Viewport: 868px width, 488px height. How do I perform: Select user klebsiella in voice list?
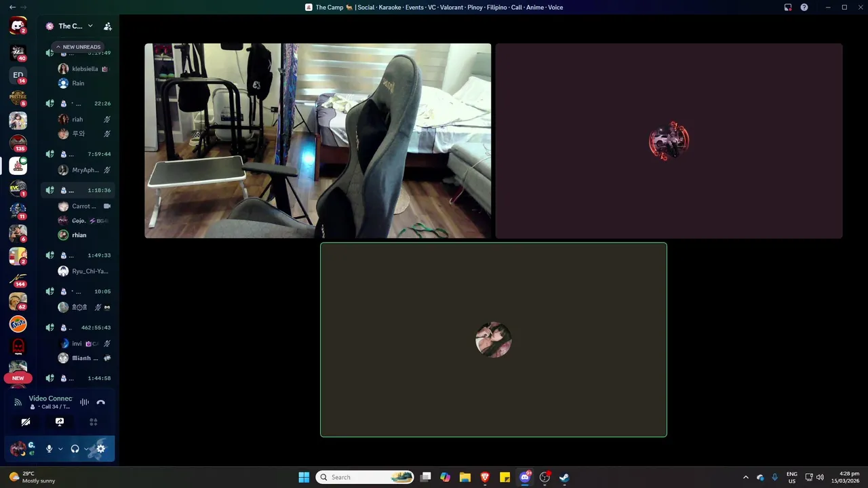[x=84, y=69]
